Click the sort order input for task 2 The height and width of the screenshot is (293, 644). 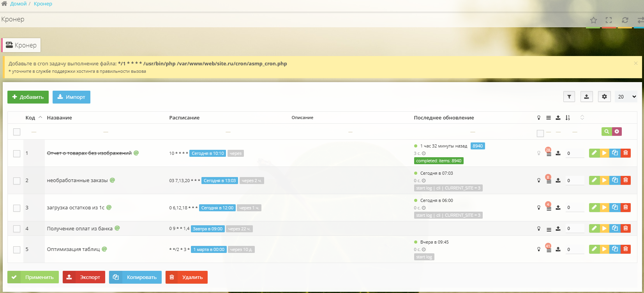pos(575,181)
